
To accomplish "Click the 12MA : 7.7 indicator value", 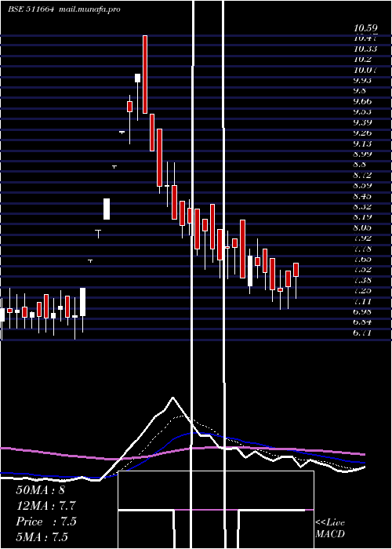I will [45, 506].
